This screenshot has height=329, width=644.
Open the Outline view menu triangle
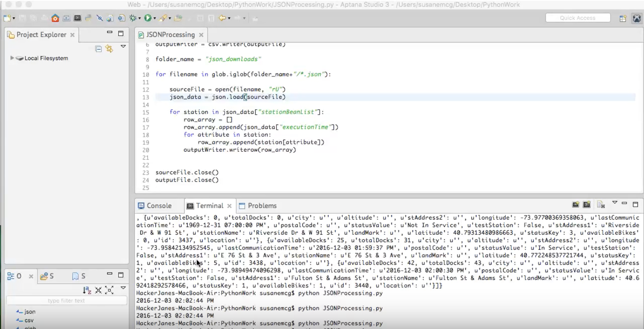[123, 288]
